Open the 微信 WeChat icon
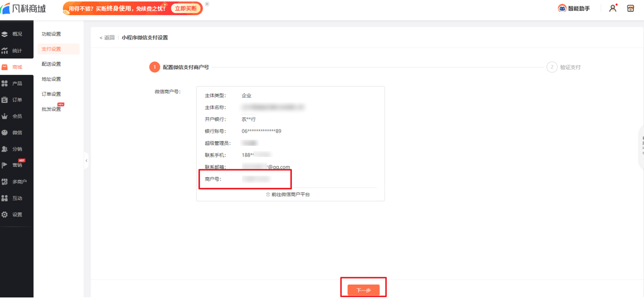The height and width of the screenshot is (299, 644). [x=5, y=133]
